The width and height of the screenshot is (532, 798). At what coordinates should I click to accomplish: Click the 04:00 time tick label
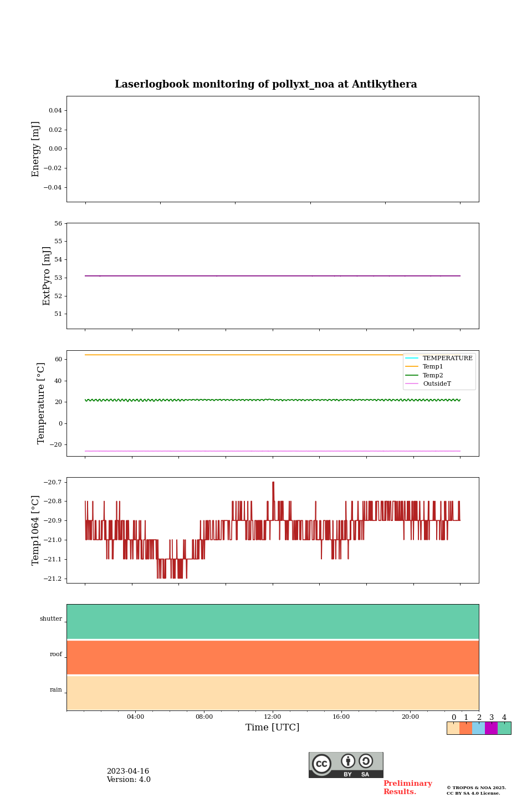pyautogui.click(x=135, y=717)
